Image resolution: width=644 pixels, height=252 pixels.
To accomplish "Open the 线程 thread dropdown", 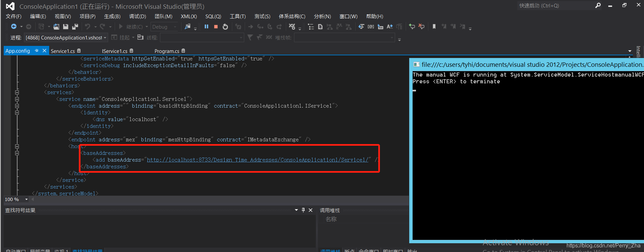I will [x=241, y=38].
